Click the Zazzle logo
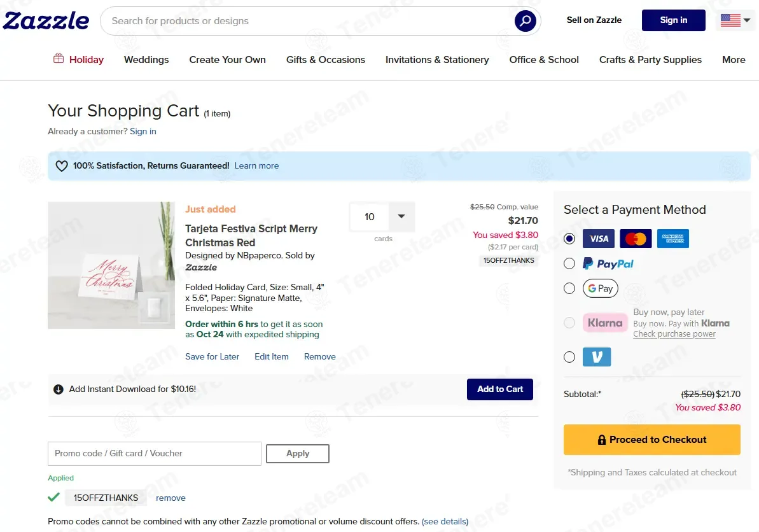759x532 pixels. point(46,20)
